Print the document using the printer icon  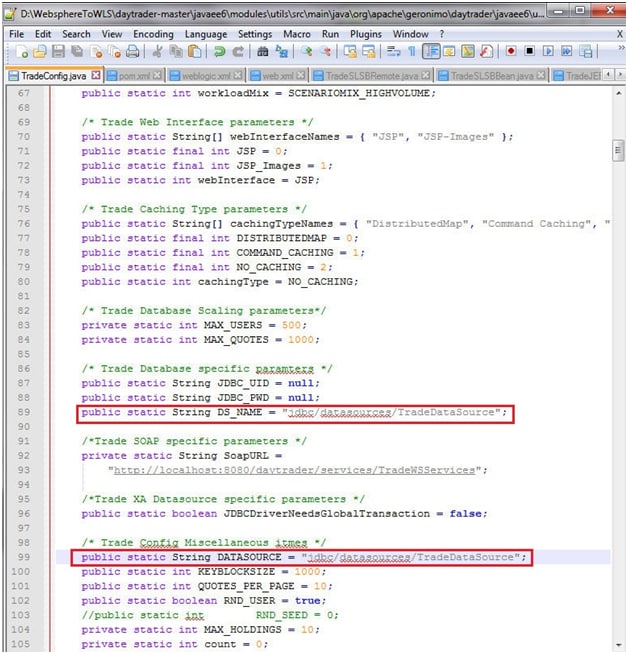click(133, 51)
